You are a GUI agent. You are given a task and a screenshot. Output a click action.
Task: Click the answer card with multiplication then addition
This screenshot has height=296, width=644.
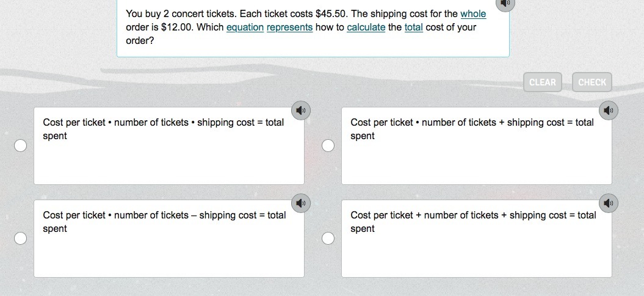pos(476,153)
